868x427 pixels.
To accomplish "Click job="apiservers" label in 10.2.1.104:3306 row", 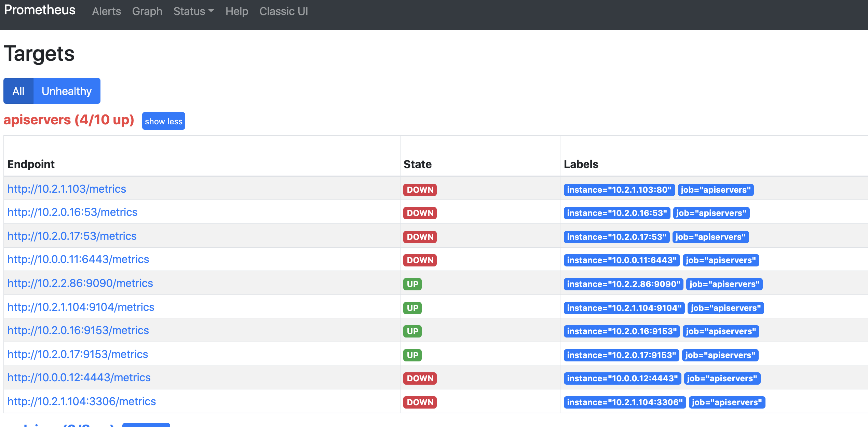I will (x=727, y=402).
